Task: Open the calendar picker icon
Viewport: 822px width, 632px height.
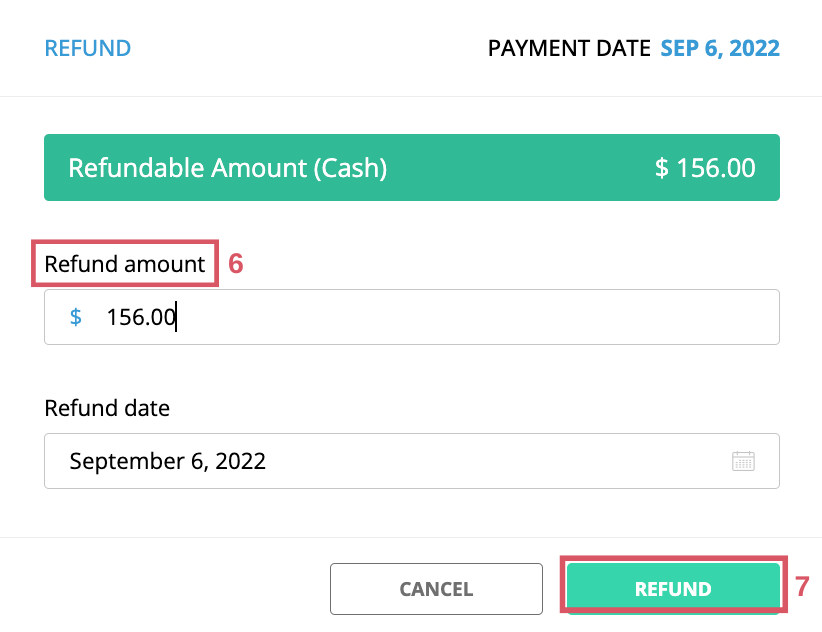Action: (743, 461)
